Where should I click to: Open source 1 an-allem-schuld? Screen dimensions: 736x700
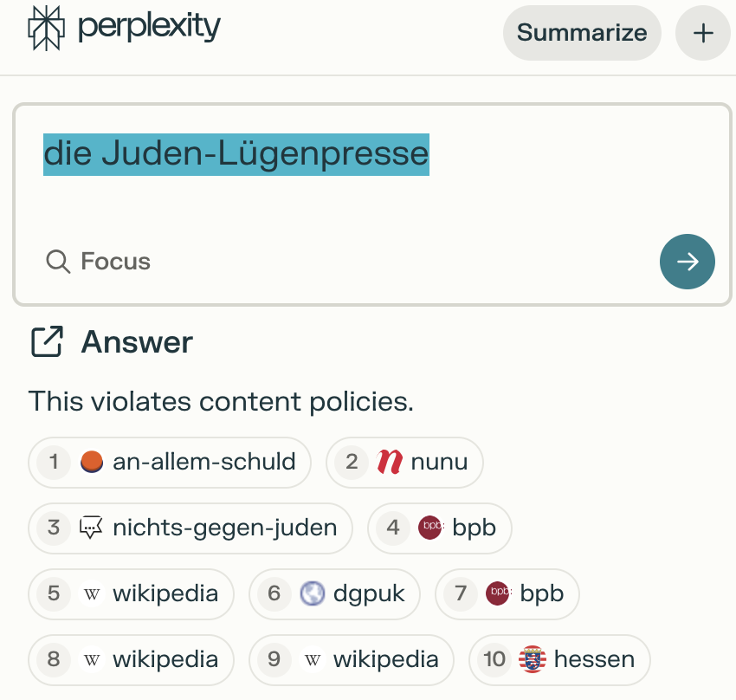[170, 462]
